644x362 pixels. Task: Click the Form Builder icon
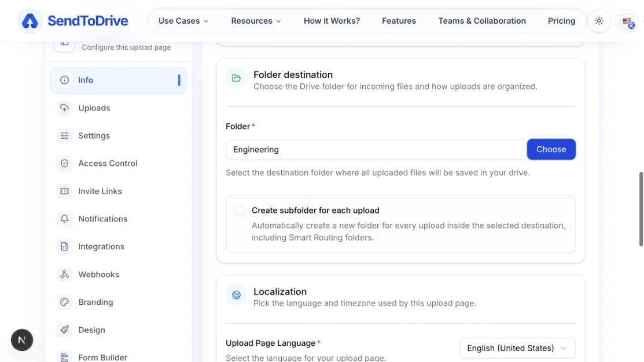pyautogui.click(x=64, y=357)
